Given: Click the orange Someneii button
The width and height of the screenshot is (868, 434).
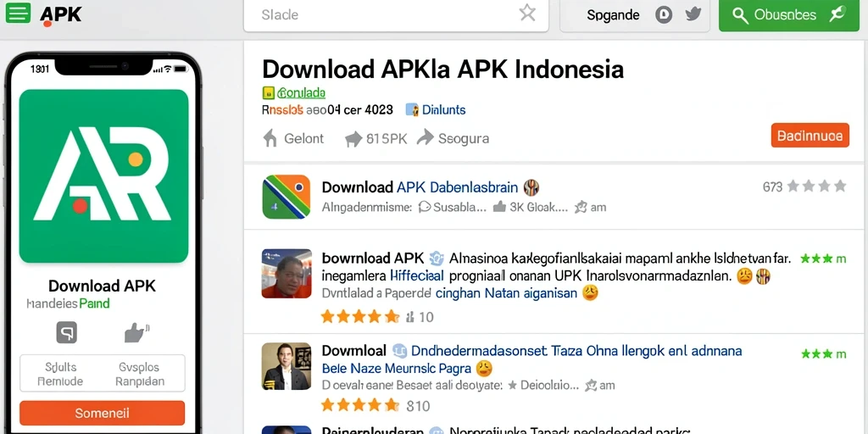Looking at the screenshot, I should click(x=102, y=413).
